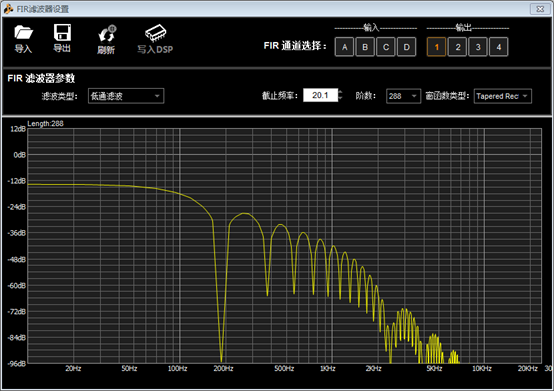Select input channel B

[x=365, y=47]
